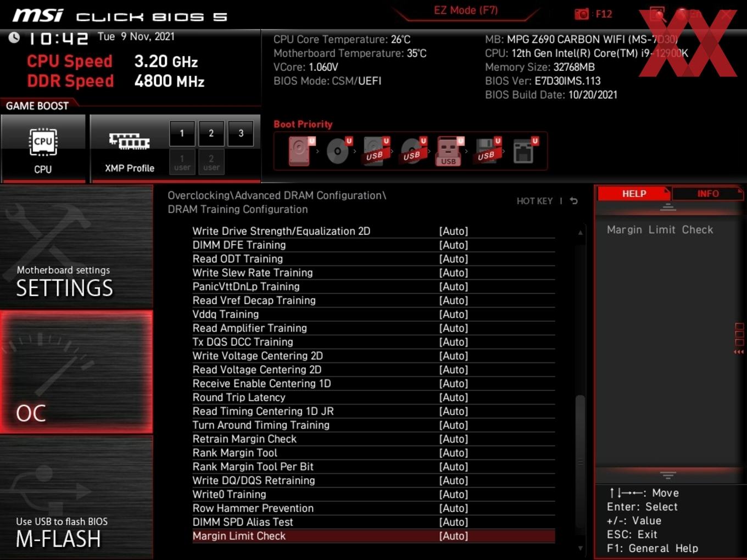Select Read Voltage Centering 2D row
This screenshot has height=560, width=747.
(374, 369)
